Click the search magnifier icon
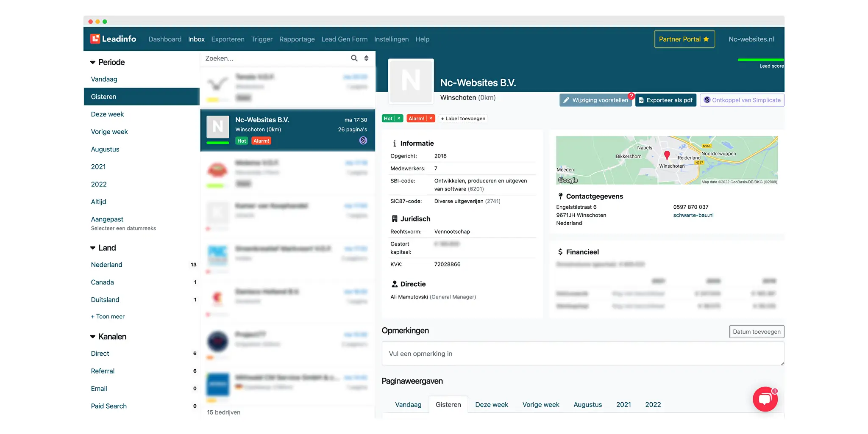Screen dimensions: 868x434 (354, 58)
